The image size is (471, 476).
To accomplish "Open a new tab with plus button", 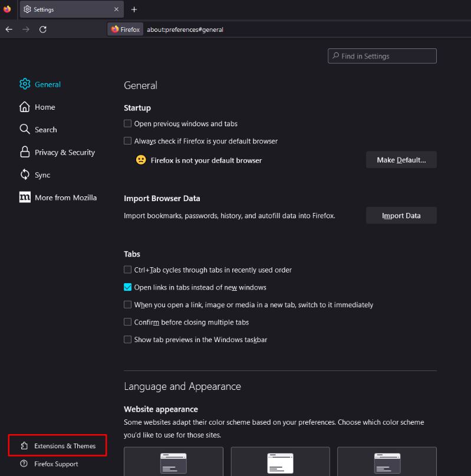I will (x=134, y=9).
